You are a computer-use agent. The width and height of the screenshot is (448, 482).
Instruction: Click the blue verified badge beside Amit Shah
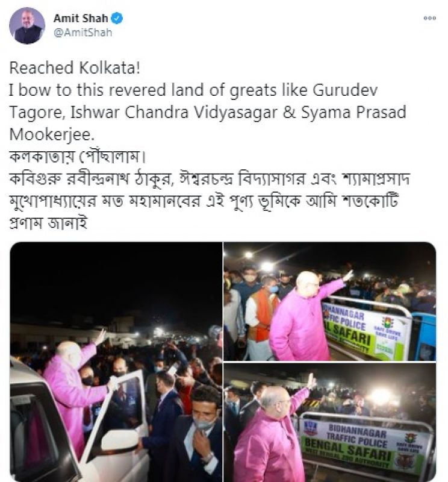click(x=117, y=19)
